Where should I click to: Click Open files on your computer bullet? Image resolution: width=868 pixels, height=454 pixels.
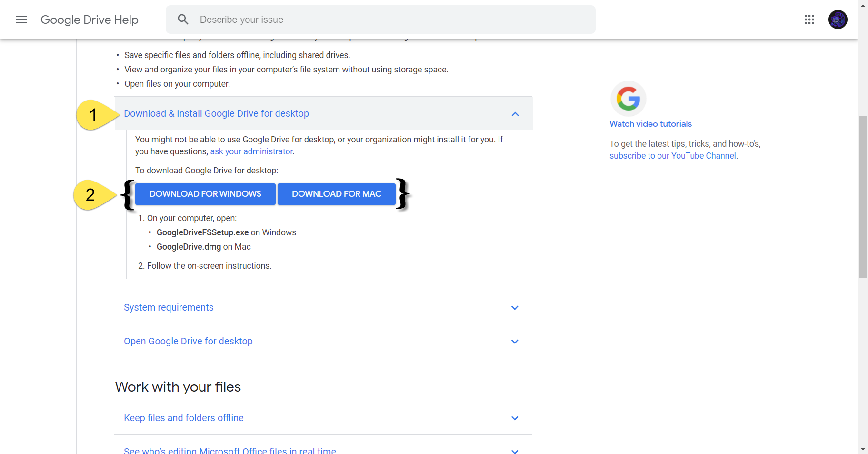[177, 84]
